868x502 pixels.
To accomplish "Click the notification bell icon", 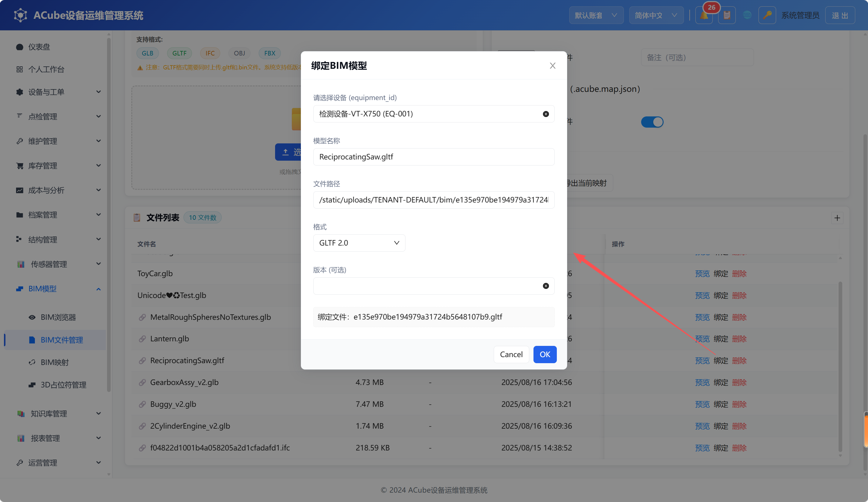I will [704, 15].
